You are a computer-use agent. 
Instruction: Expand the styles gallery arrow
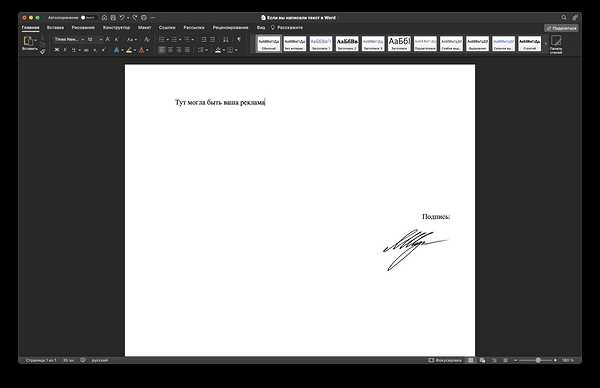pos(546,43)
